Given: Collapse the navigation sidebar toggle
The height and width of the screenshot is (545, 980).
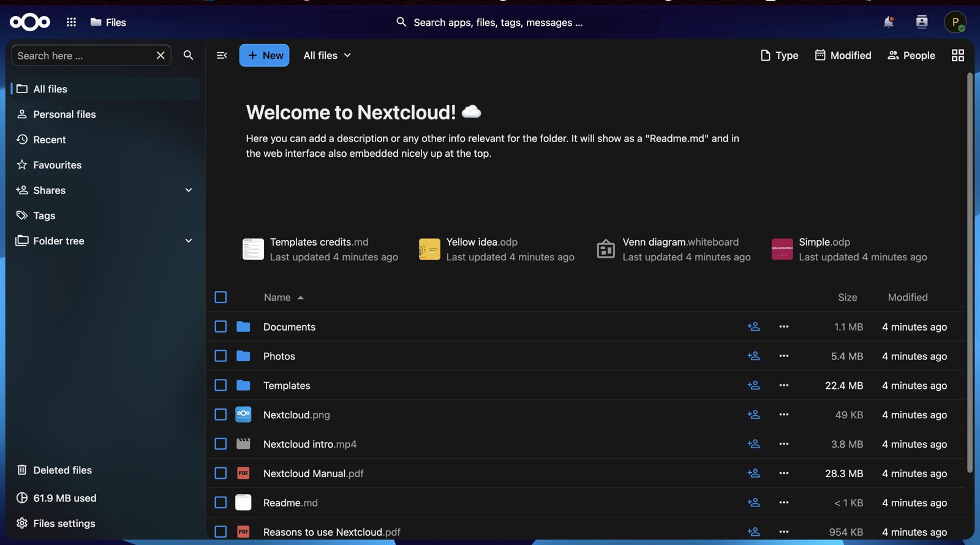Looking at the screenshot, I should click(x=222, y=55).
